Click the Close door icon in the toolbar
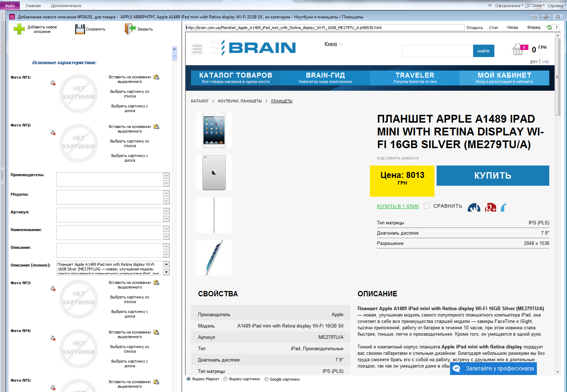Image resolution: width=567 pixels, height=392 pixels. 130,29
